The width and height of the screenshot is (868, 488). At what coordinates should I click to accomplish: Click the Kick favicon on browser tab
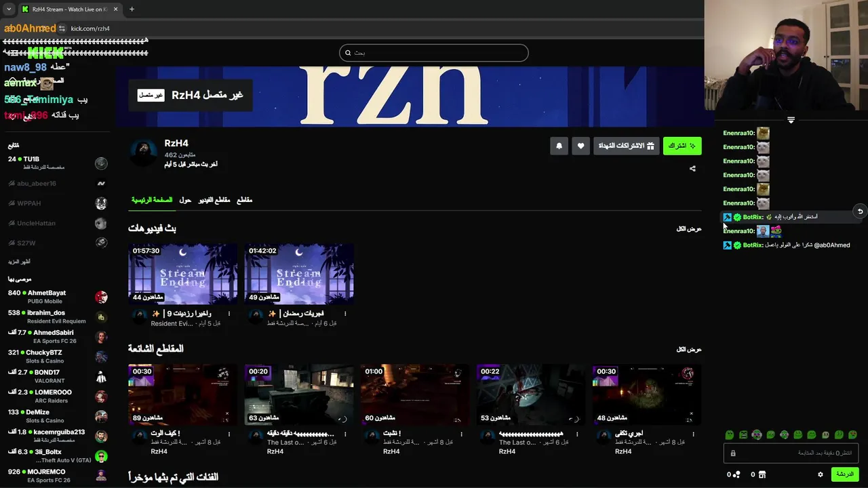(x=25, y=9)
